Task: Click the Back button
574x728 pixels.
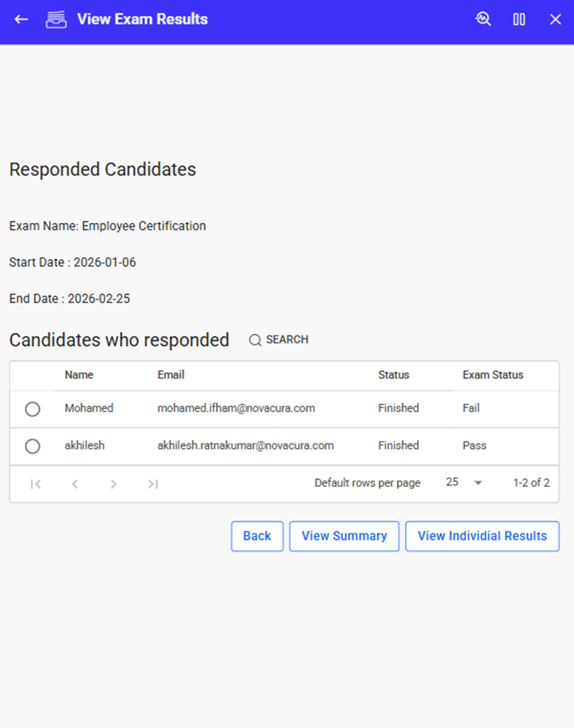Action: [257, 536]
